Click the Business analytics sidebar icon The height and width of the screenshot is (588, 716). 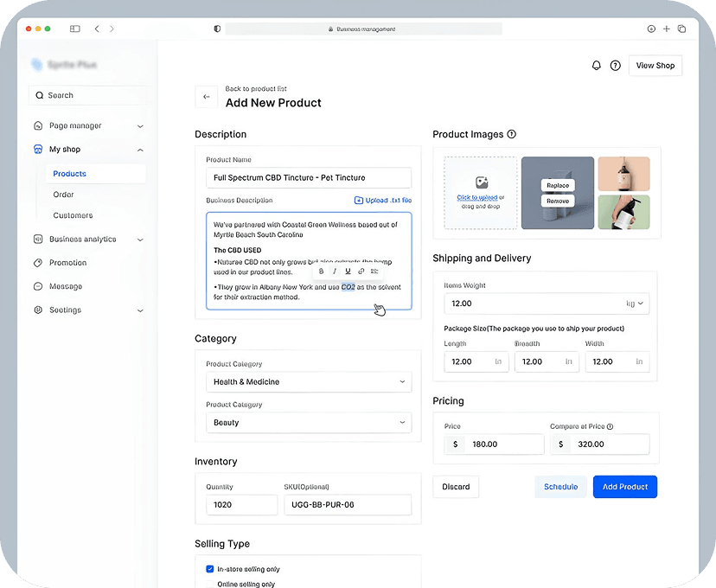[38, 240]
